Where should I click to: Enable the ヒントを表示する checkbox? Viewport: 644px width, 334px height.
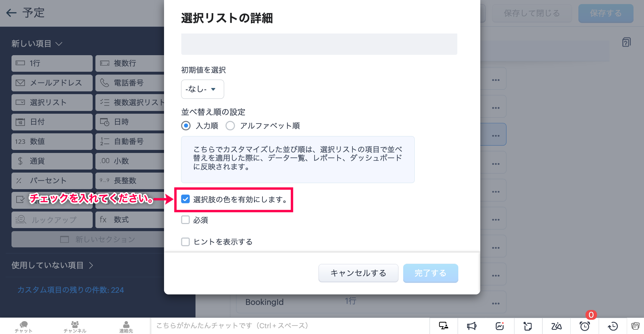[x=185, y=242]
